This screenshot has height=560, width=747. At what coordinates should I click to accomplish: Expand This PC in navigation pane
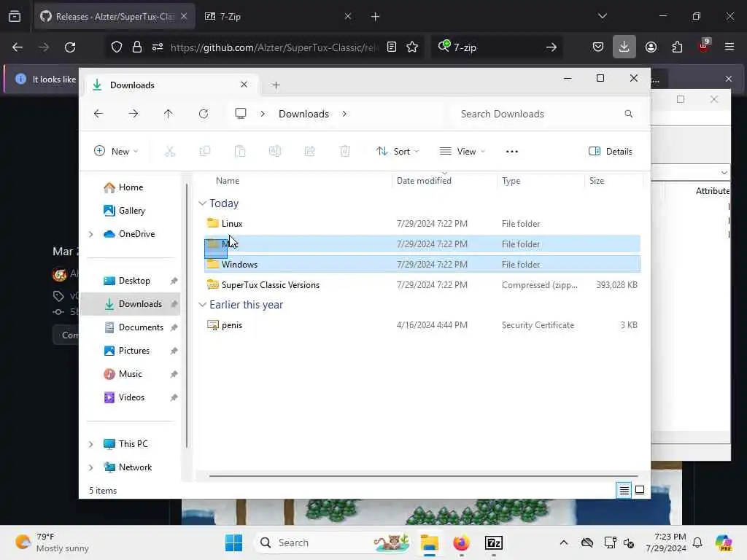click(91, 444)
